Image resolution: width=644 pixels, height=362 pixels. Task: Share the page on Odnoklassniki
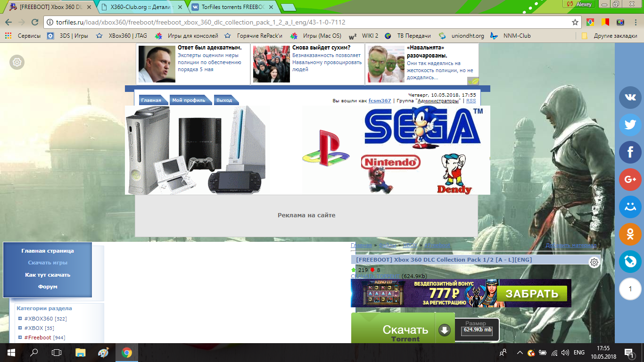pos(630,234)
